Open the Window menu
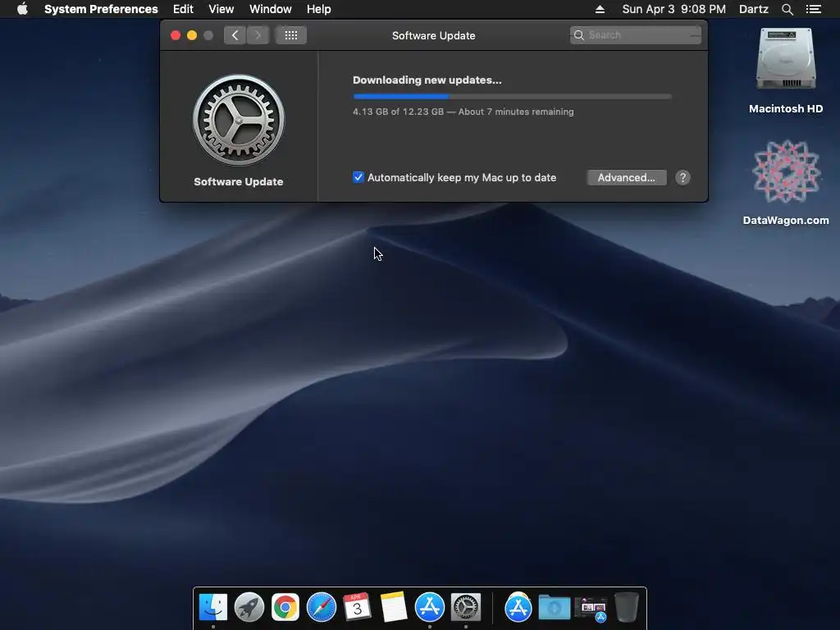 (x=271, y=9)
